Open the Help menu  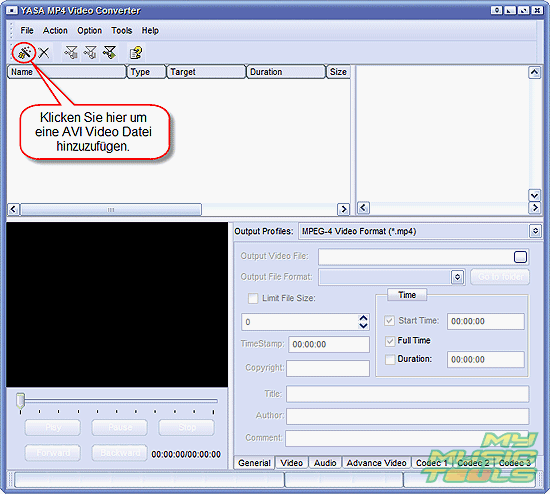(150, 31)
